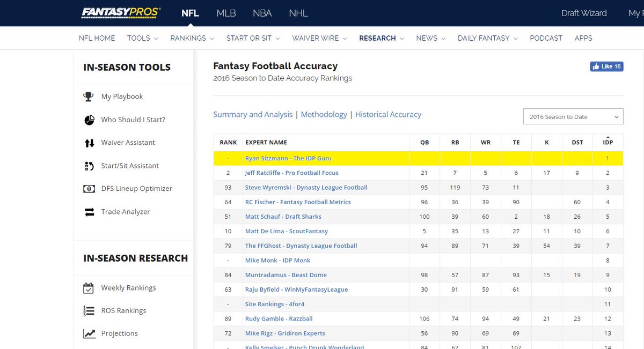
Task: Open Summary and Analysis link
Action: click(253, 114)
